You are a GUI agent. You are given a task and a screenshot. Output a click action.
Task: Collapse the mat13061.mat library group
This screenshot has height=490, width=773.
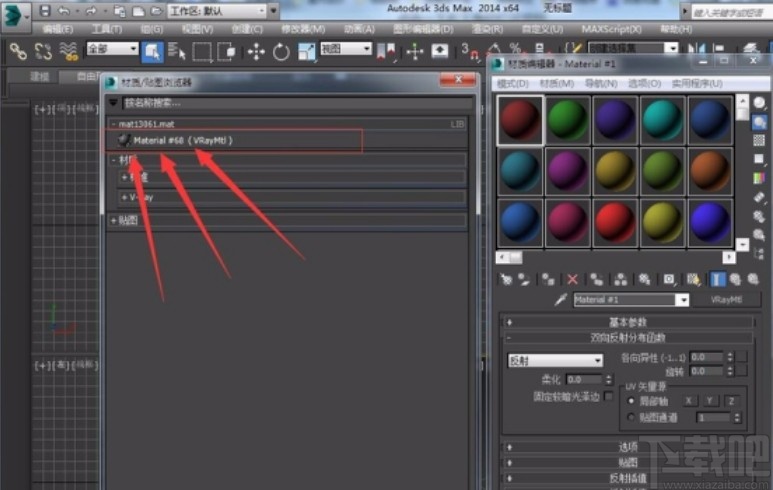pos(113,124)
